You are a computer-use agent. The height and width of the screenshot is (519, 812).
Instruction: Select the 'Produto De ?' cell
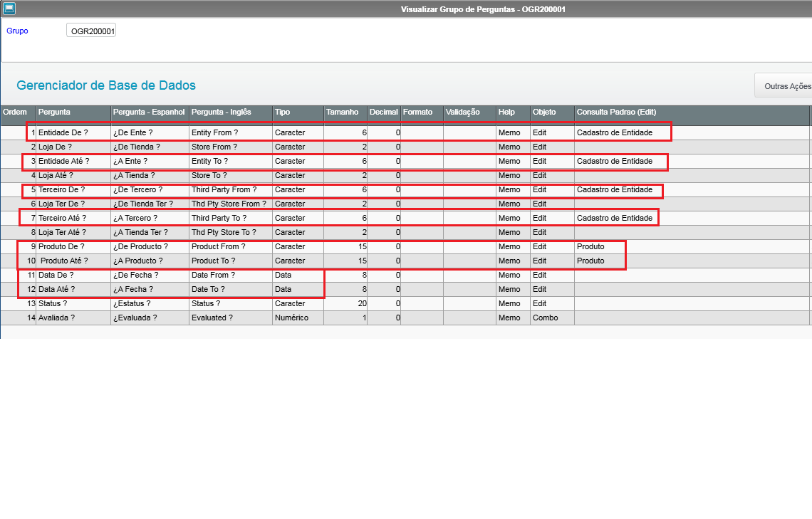click(73, 247)
